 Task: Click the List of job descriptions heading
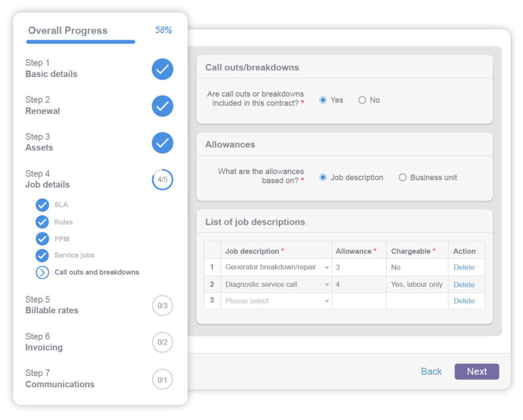(255, 222)
